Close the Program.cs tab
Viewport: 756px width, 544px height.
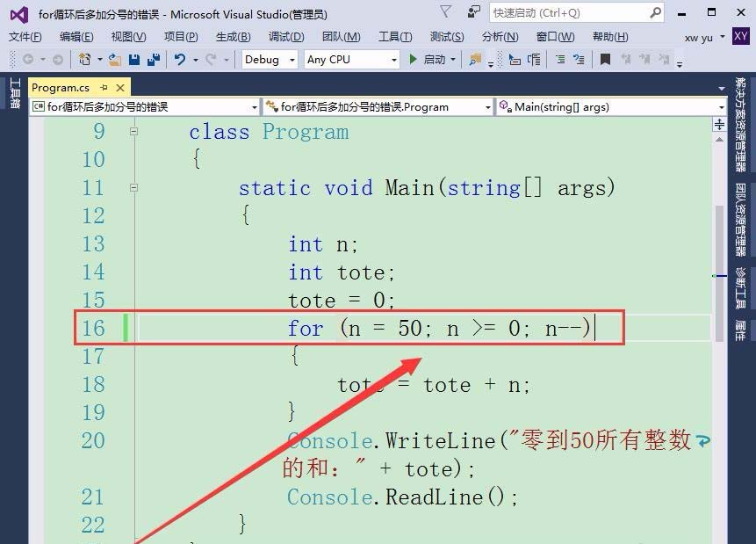120,88
